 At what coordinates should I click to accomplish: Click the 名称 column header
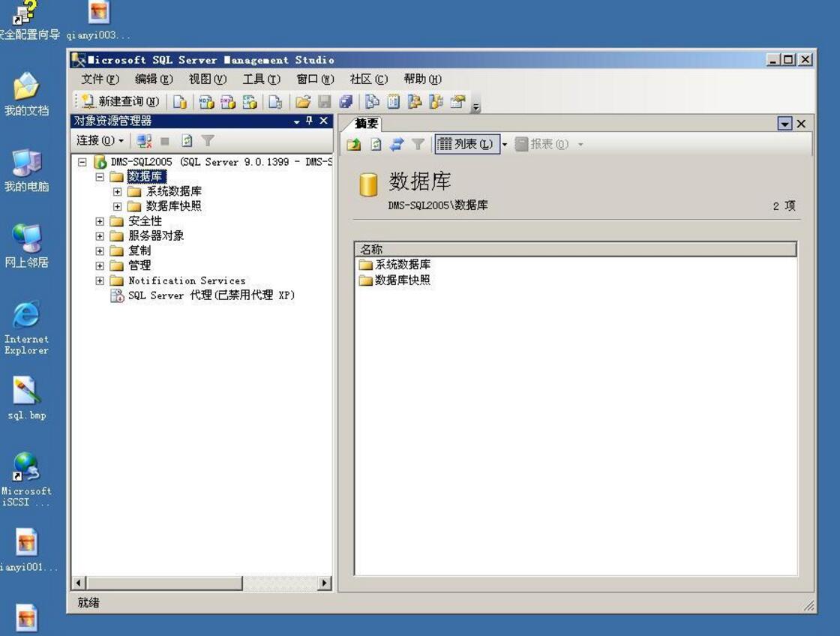tap(576, 249)
